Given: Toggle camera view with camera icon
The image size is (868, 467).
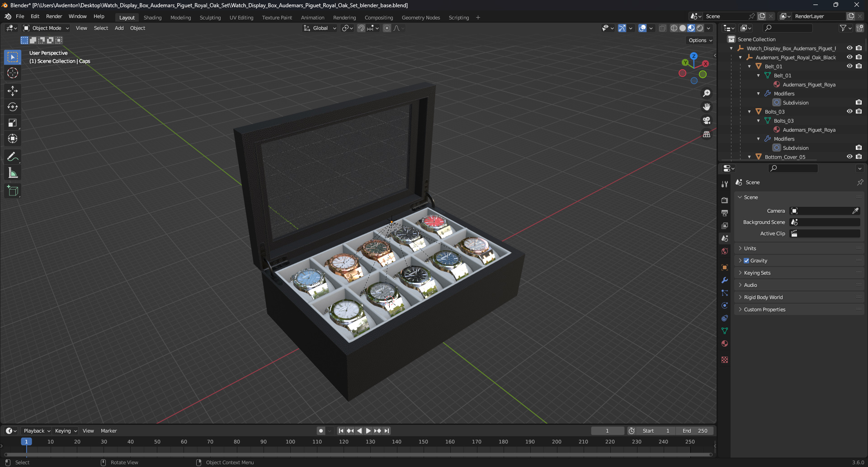Looking at the screenshot, I should pyautogui.click(x=707, y=120).
